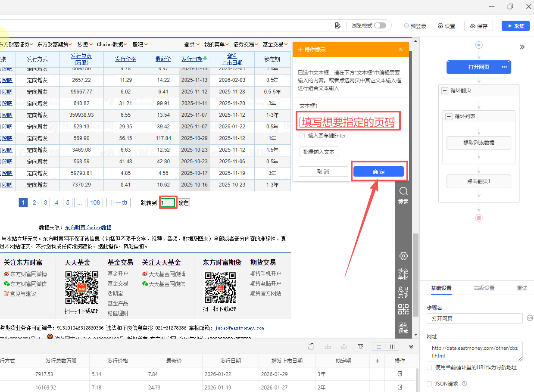
Task: Switch to 基础设置 tab
Action: tap(441, 288)
